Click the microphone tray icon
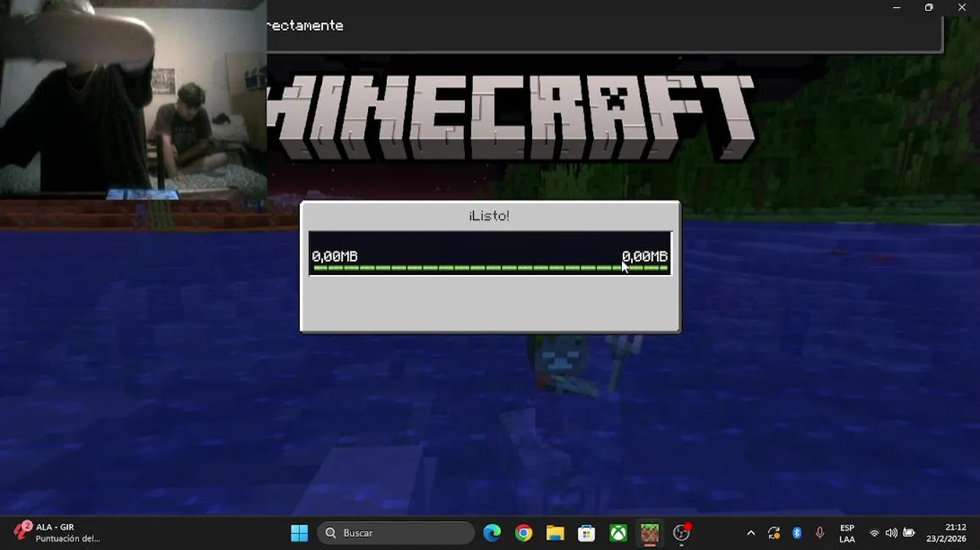The height and width of the screenshot is (550, 980). [x=820, y=533]
